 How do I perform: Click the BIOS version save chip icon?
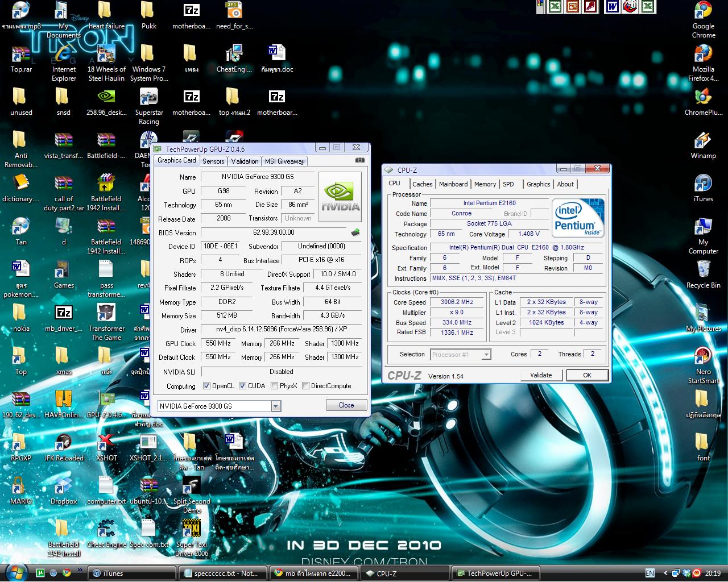click(355, 232)
